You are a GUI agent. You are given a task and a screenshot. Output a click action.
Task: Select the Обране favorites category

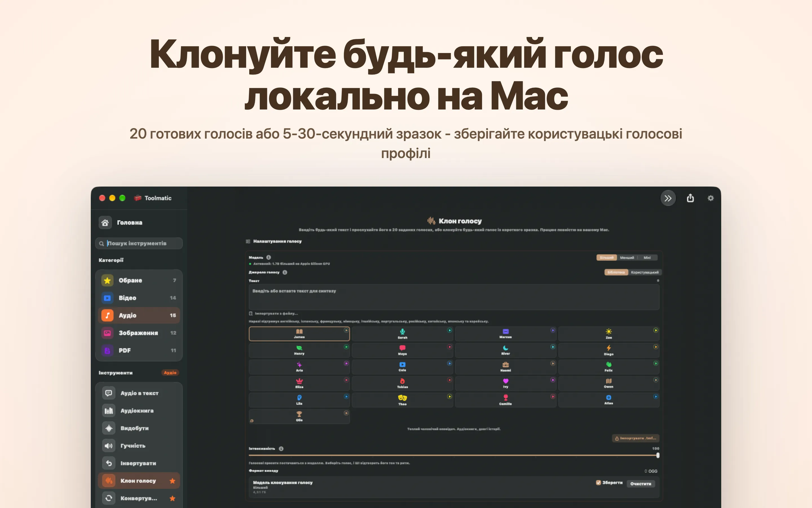click(x=139, y=280)
